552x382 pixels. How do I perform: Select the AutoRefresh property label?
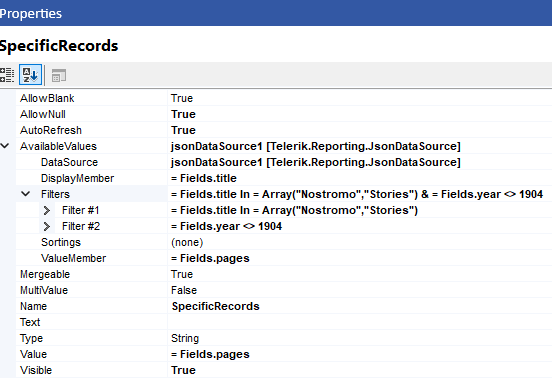(x=51, y=130)
